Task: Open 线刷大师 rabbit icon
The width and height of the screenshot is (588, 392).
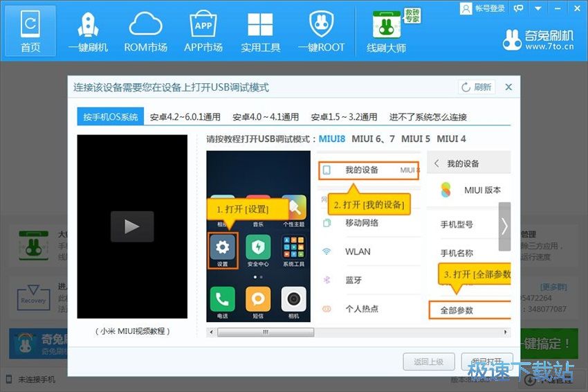Action: (387, 32)
